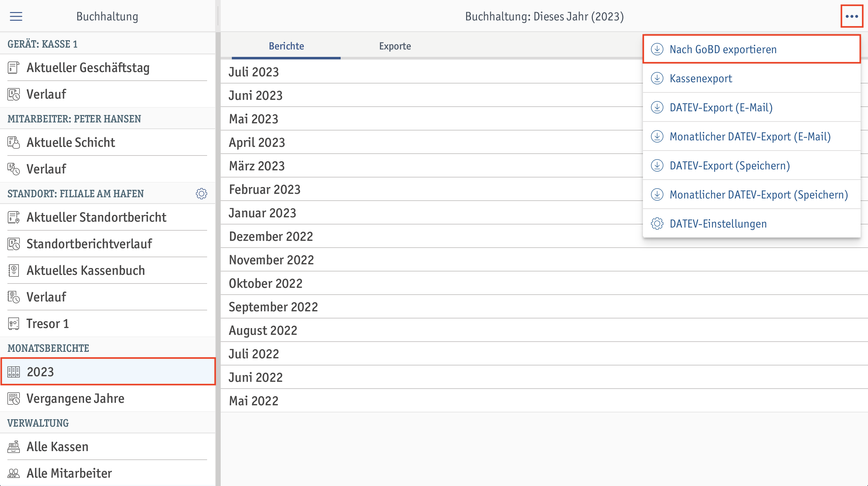Open Aktueller Geschäftstag in sidebar

108,68
